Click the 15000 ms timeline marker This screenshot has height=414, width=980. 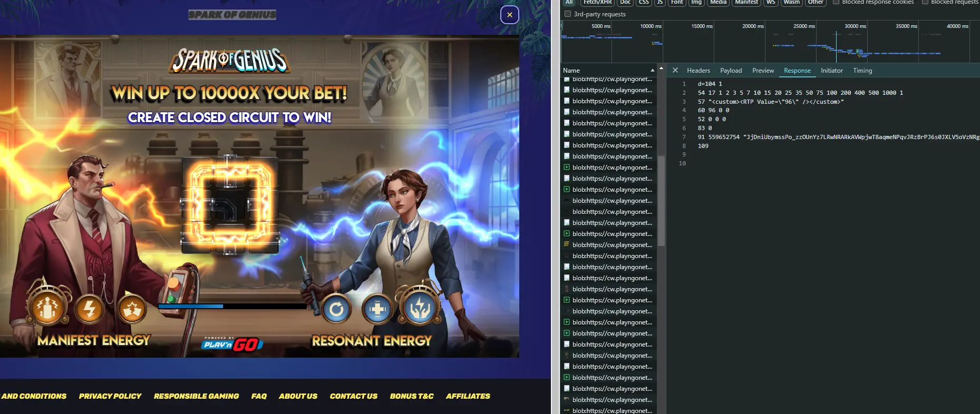coord(702,26)
